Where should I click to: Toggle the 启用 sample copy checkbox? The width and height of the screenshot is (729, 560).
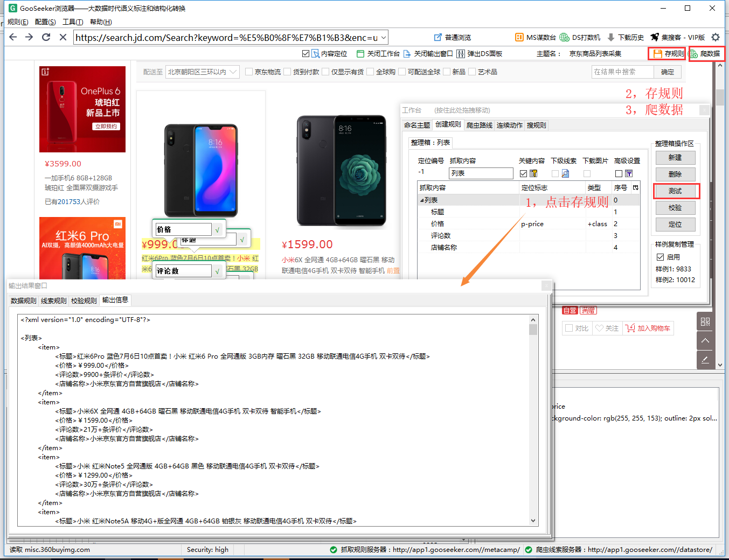click(660, 257)
